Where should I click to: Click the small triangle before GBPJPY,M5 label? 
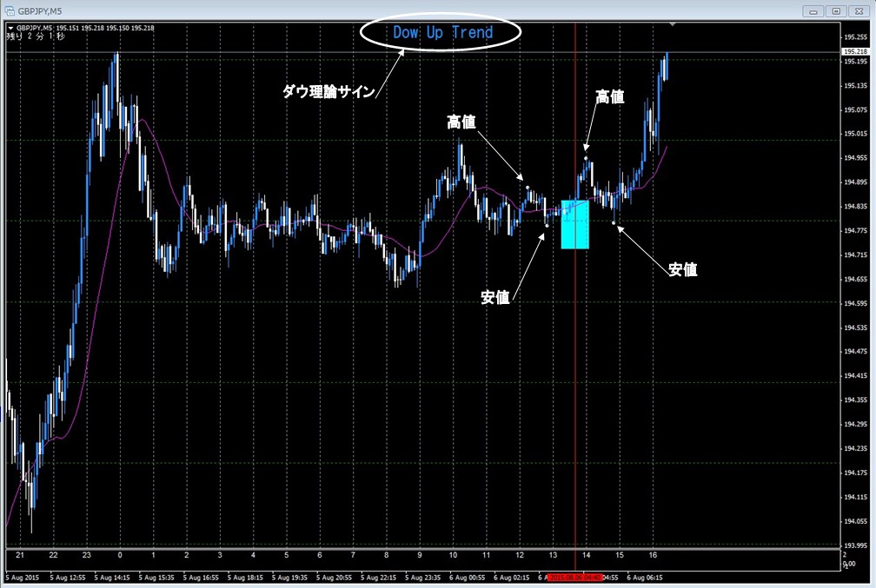coord(10,28)
